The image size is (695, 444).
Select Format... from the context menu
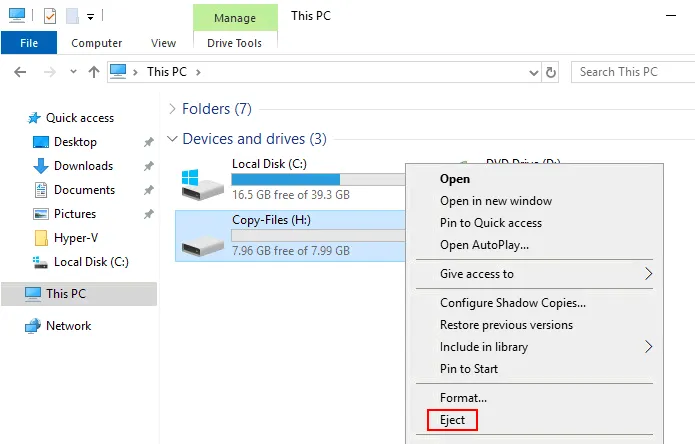pyautogui.click(x=463, y=398)
